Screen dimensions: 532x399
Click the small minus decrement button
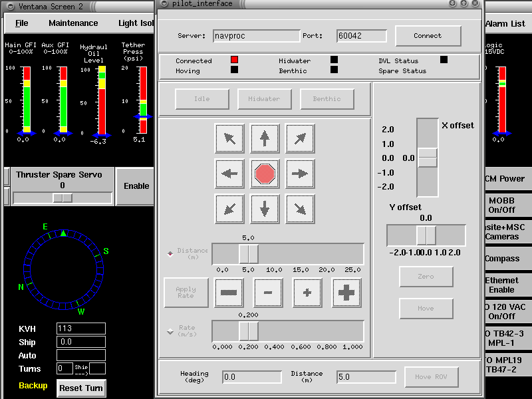click(x=268, y=293)
